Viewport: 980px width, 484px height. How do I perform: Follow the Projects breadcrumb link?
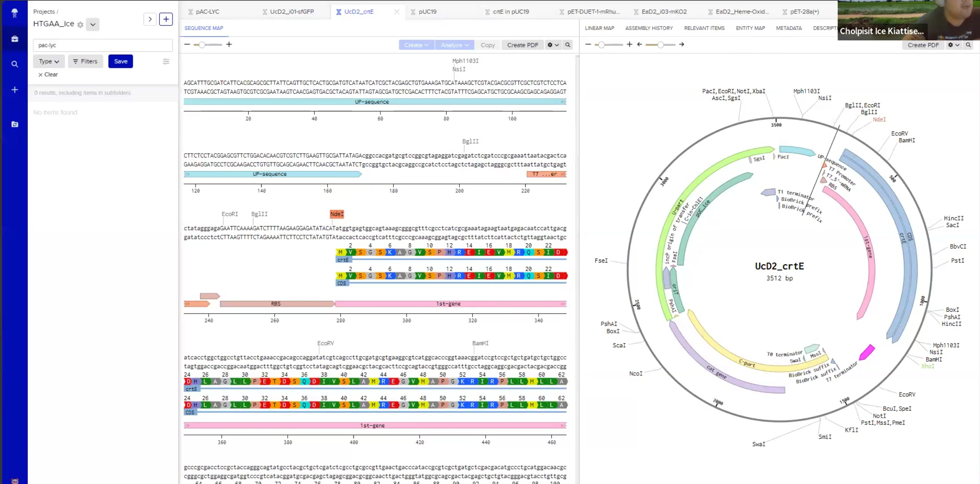44,12
